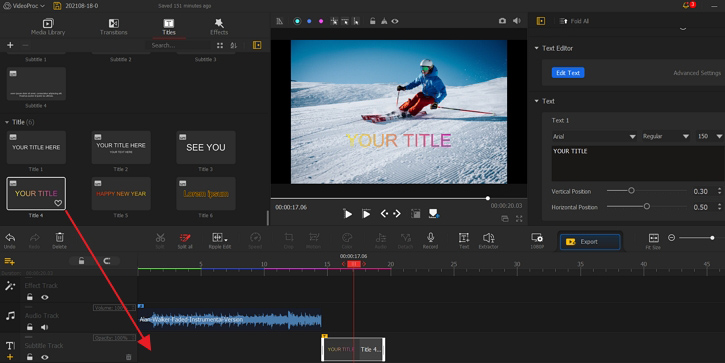Collapse the Title (6) group
This screenshot has width=725, height=363.
point(7,122)
